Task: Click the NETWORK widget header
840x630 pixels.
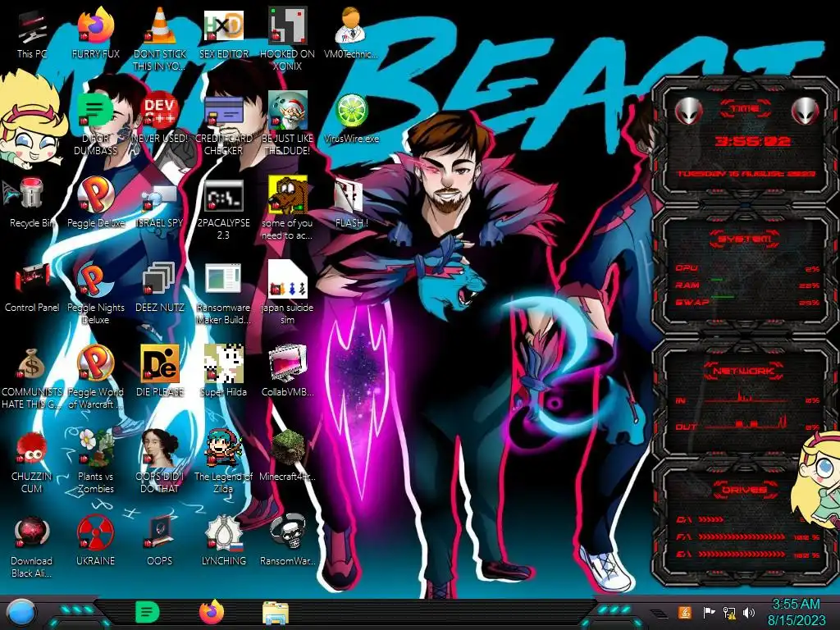Action: pyautogui.click(x=743, y=370)
